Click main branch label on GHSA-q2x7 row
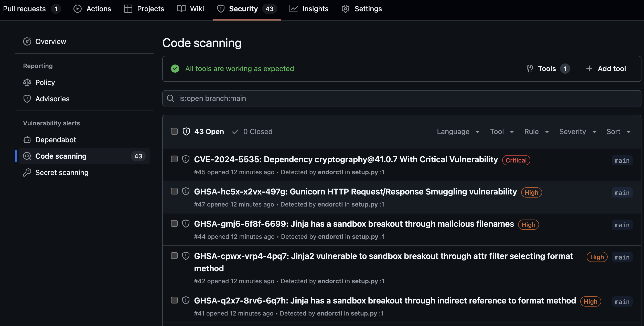This screenshot has height=326, width=644. coord(622,301)
